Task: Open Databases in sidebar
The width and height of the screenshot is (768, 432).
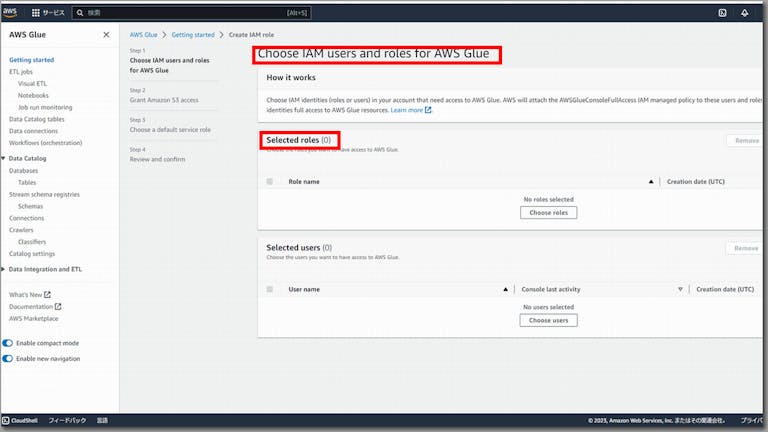Action: [x=24, y=171]
